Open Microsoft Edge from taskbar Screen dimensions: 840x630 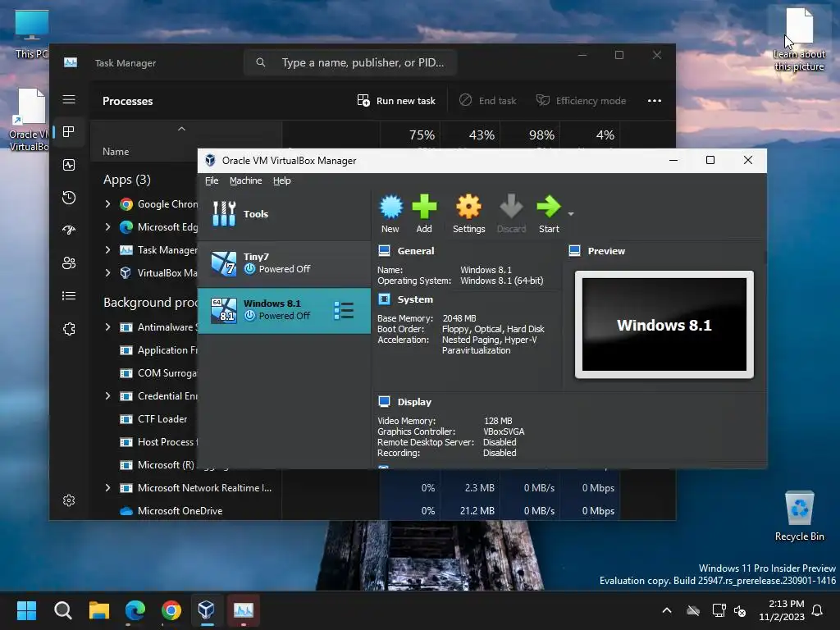pyautogui.click(x=135, y=610)
